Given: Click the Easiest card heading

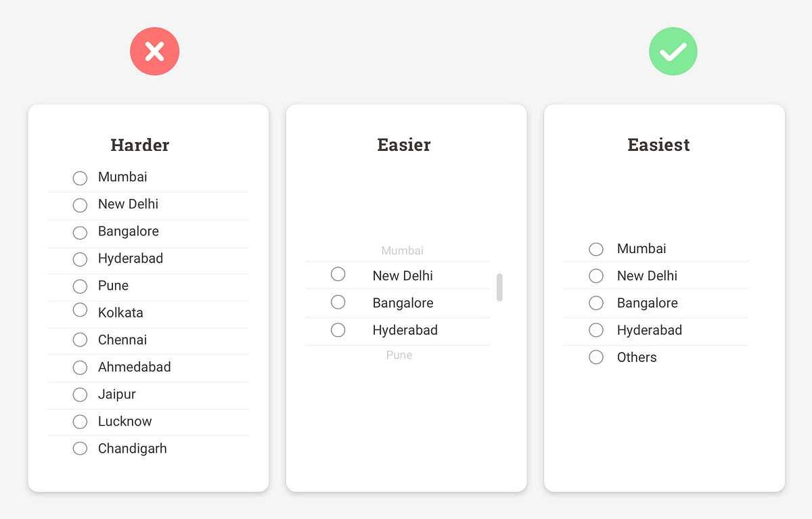Looking at the screenshot, I should tap(658, 145).
